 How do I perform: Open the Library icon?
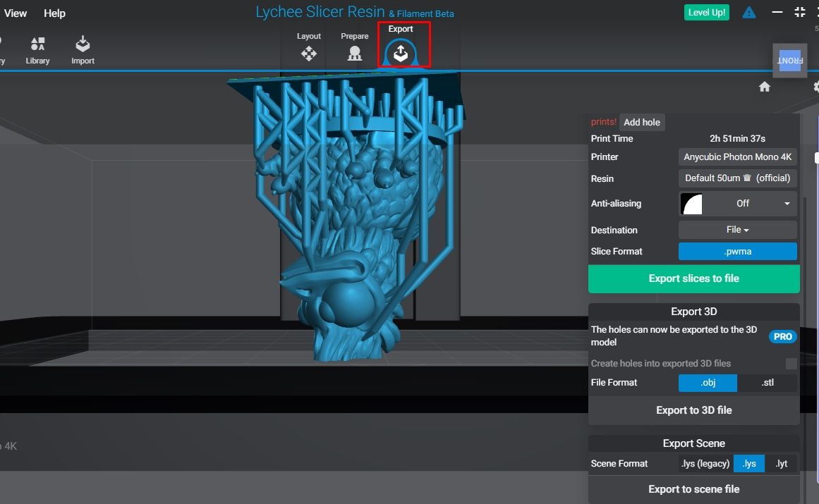37,50
